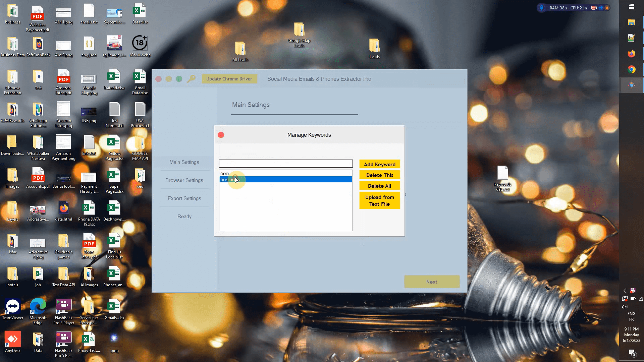The width and height of the screenshot is (644, 362).
Task: Click the Delete This button
Action: click(x=379, y=175)
